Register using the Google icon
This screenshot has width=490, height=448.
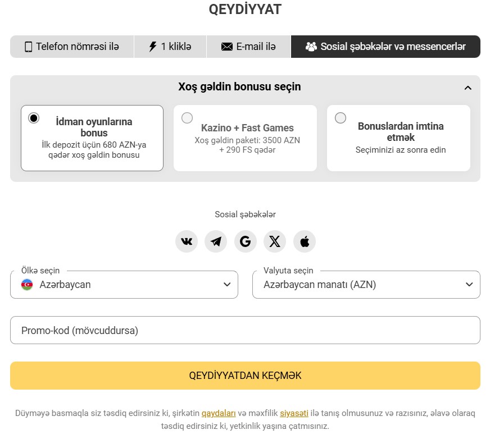[246, 241]
